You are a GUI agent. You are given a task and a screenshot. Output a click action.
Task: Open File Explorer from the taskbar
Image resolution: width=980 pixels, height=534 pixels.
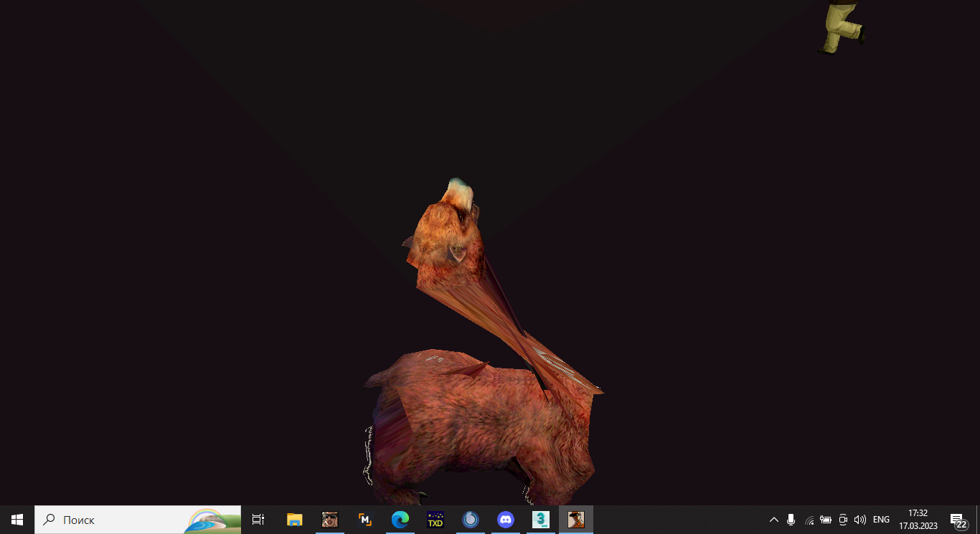click(x=294, y=520)
